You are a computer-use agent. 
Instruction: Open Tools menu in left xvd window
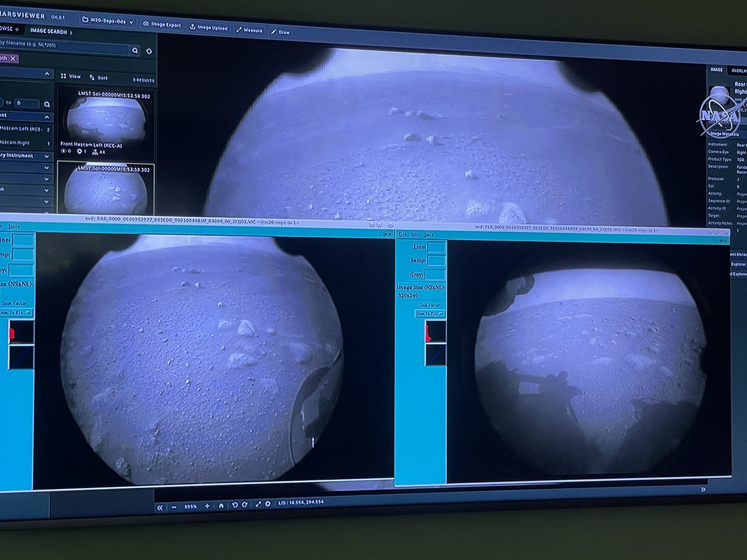(x=14, y=226)
